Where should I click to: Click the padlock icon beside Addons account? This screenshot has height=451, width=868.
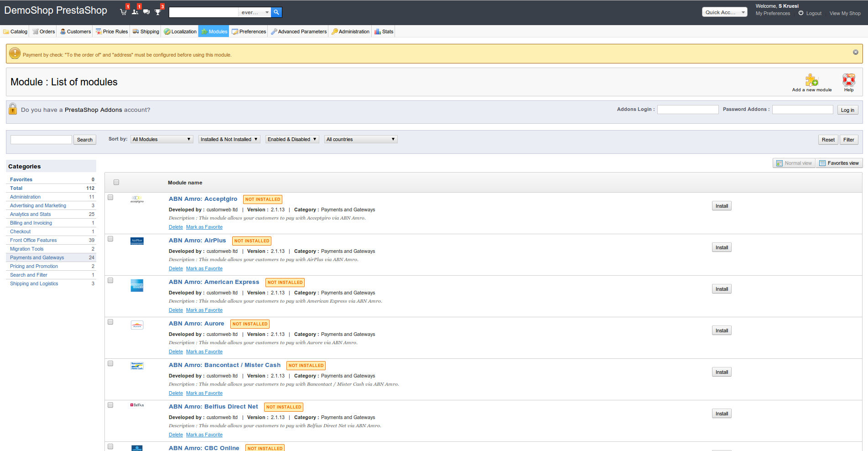pos(13,109)
